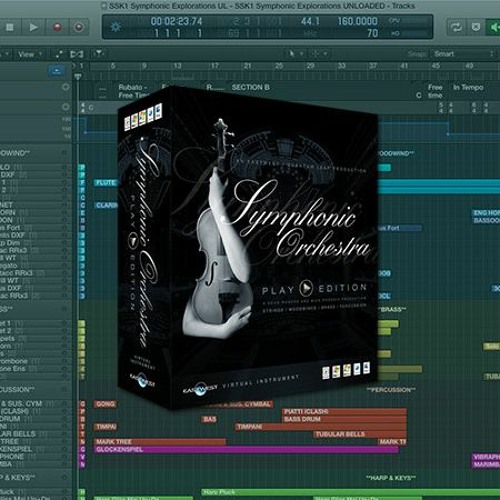Select the MARIMB region at right edge
Viewport: 500px width, 500px height.
coord(486,464)
